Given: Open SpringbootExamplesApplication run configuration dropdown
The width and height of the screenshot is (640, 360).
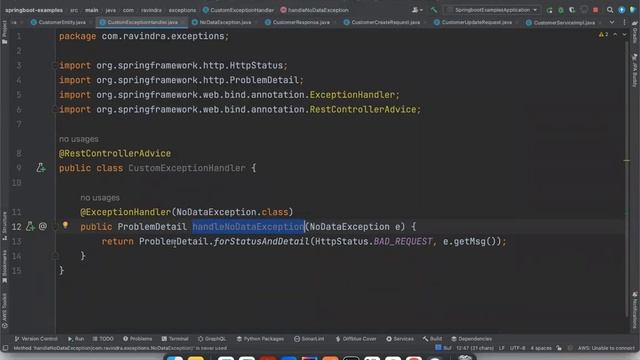Looking at the screenshot, I should (492, 10).
